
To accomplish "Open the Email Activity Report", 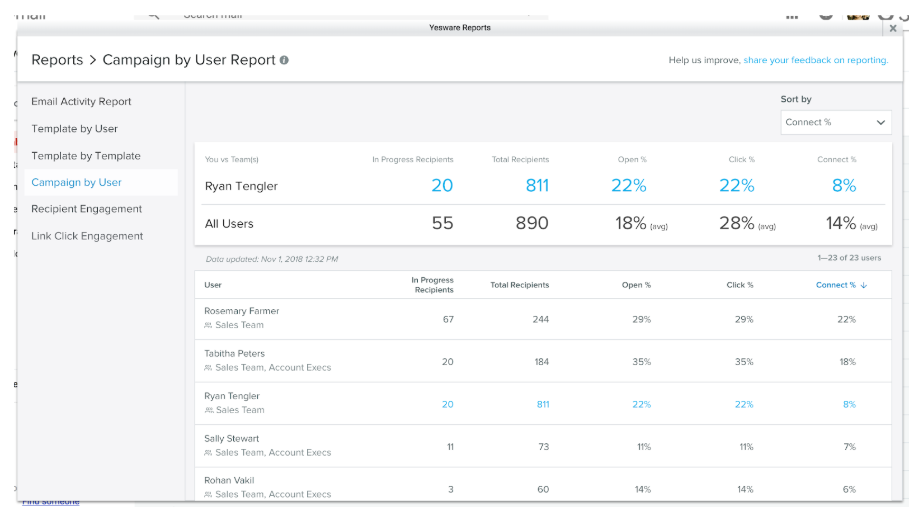I will 81,101.
